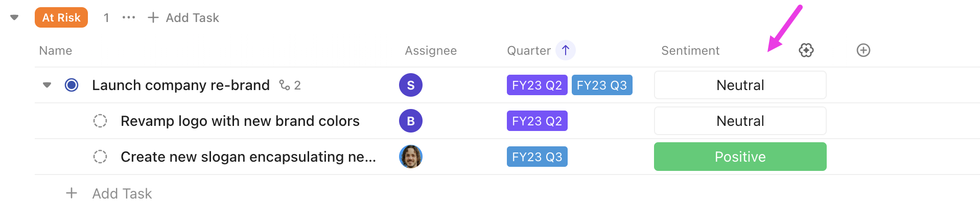The image size is (980, 219).
Task: Click the Sentiment column header
Action: click(690, 50)
